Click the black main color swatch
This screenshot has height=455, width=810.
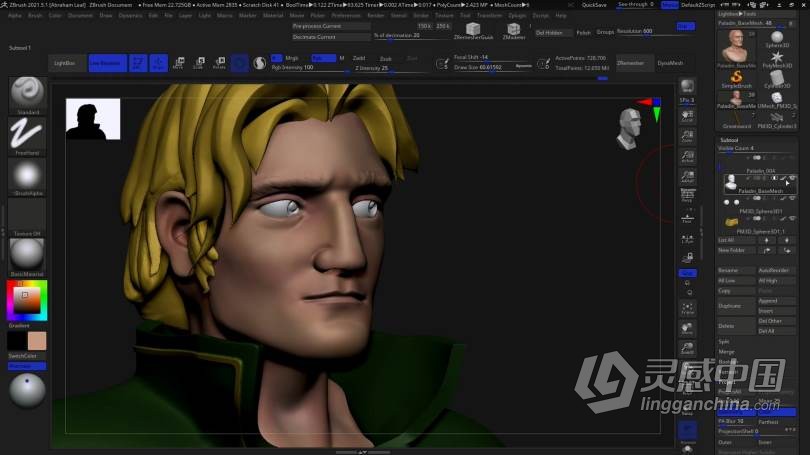pos(17,341)
